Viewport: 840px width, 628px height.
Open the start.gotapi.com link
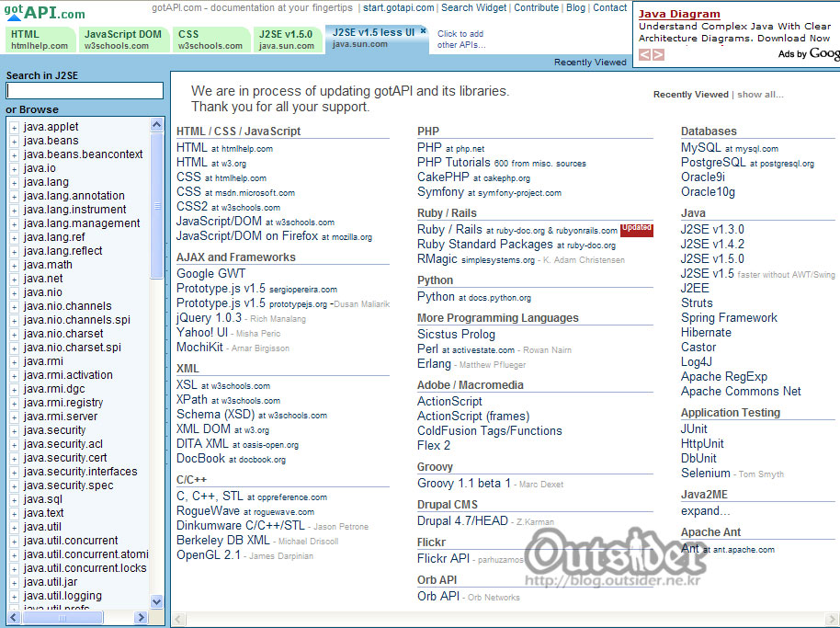pyautogui.click(x=399, y=7)
